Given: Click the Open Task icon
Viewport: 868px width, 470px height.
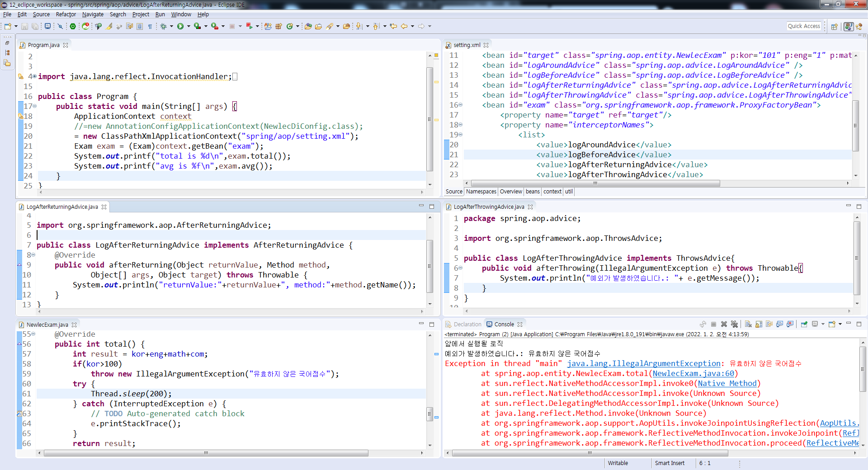Looking at the screenshot, I should (318, 26).
